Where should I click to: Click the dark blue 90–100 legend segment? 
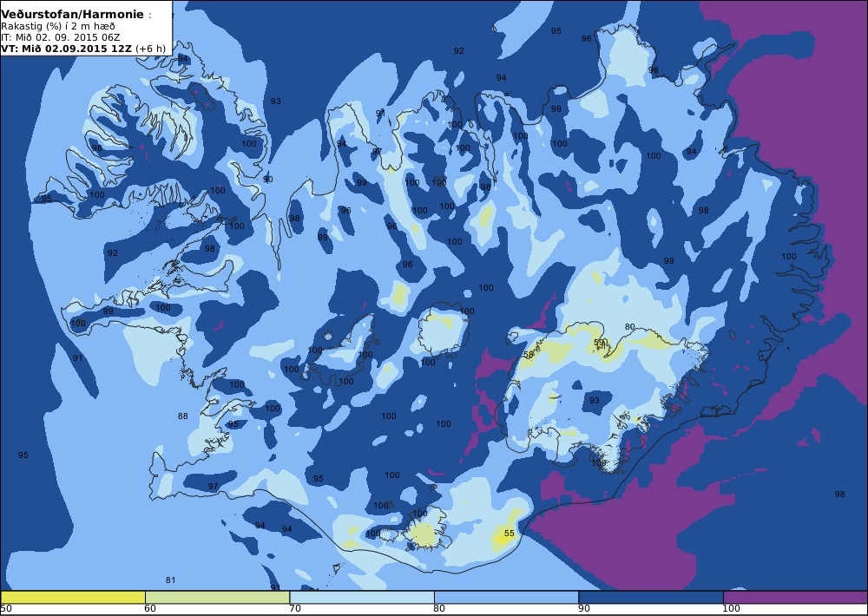(x=650, y=597)
